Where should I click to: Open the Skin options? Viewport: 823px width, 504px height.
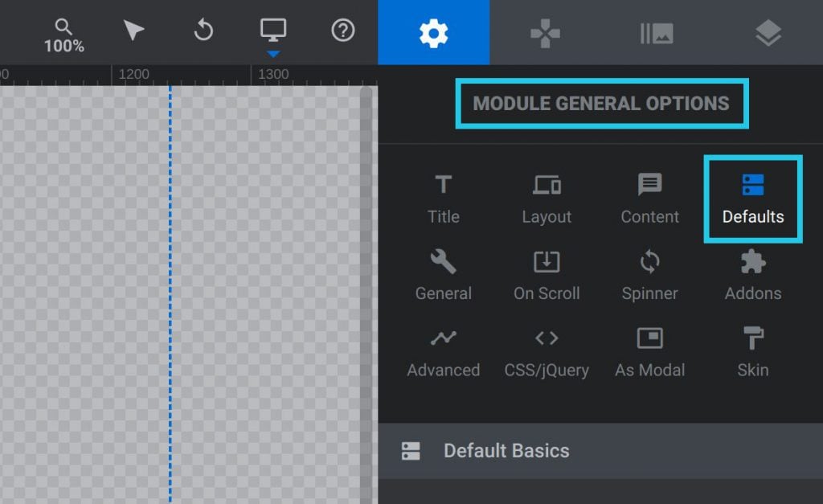pos(751,350)
